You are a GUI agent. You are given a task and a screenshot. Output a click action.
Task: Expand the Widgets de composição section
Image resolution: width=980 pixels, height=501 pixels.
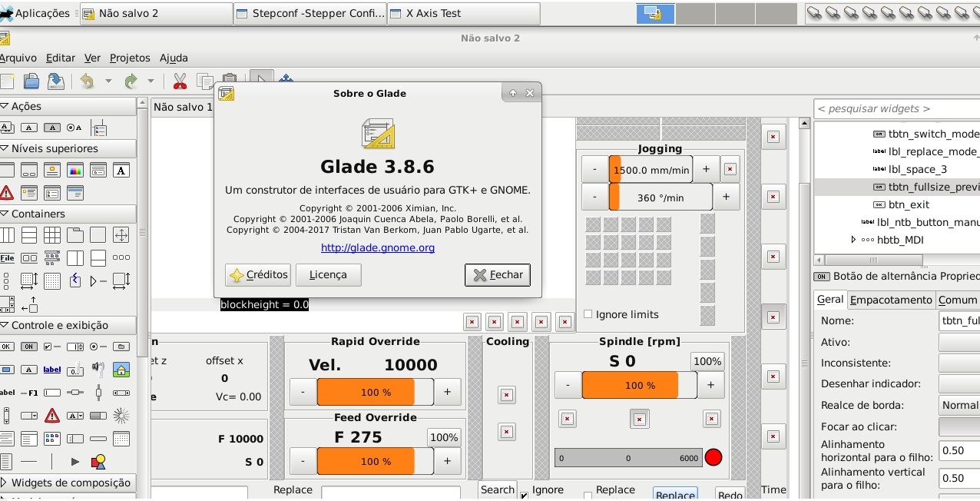(x=5, y=483)
